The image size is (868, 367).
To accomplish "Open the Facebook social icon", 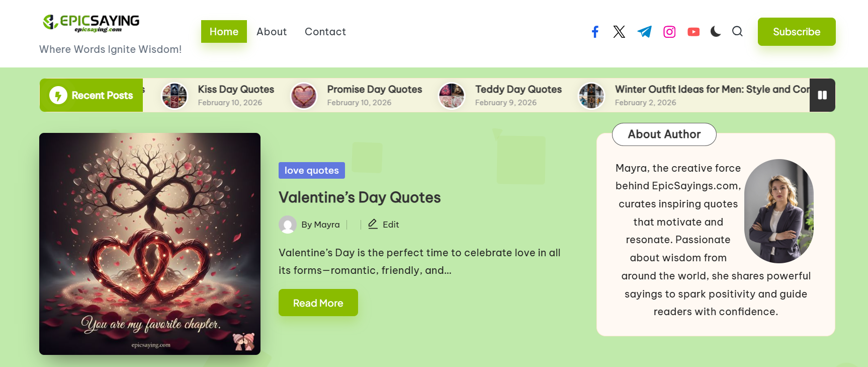I will [595, 32].
